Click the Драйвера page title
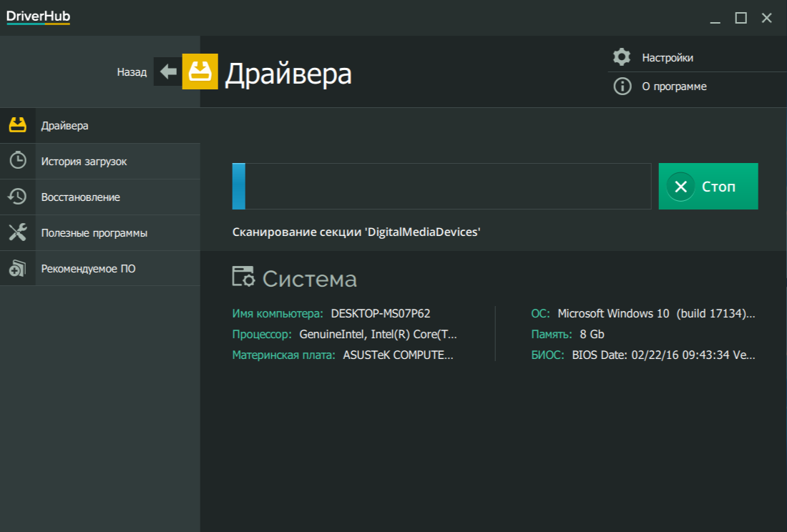787x532 pixels. [288, 74]
